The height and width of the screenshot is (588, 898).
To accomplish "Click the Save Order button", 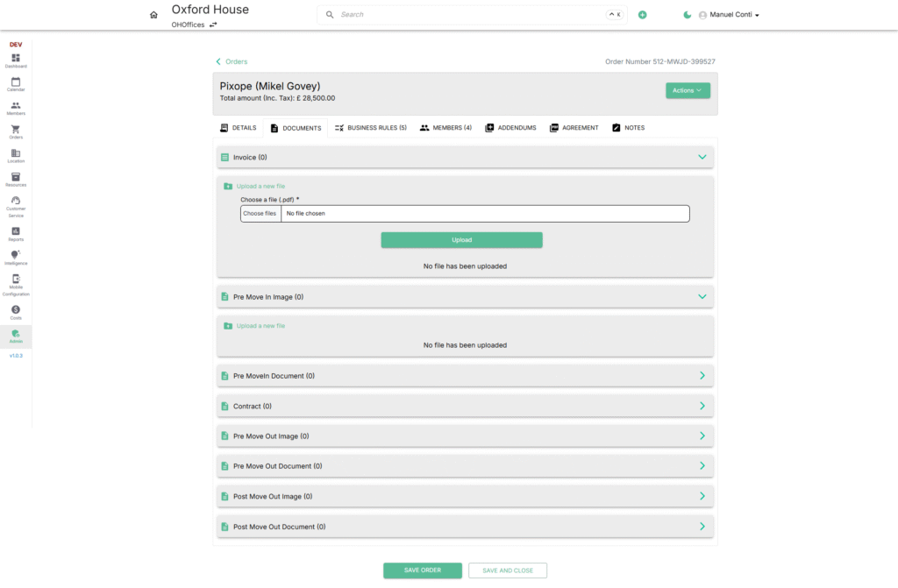I will coord(422,570).
